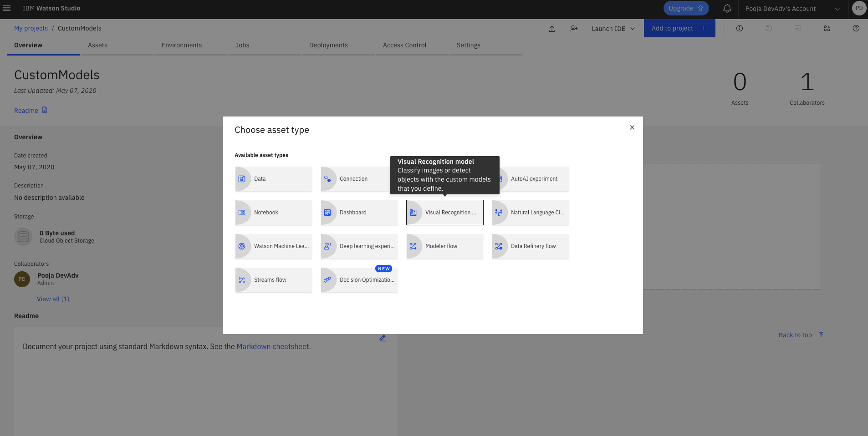The image size is (868, 436).
Task: Click the Modeler flow tile icon
Action: pyautogui.click(x=413, y=246)
